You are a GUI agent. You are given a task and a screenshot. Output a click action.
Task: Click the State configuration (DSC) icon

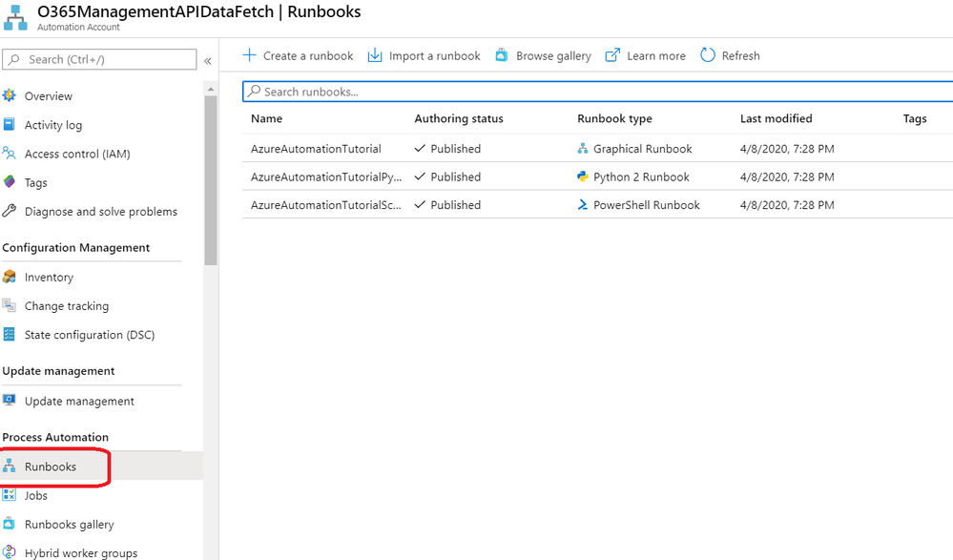click(x=10, y=335)
